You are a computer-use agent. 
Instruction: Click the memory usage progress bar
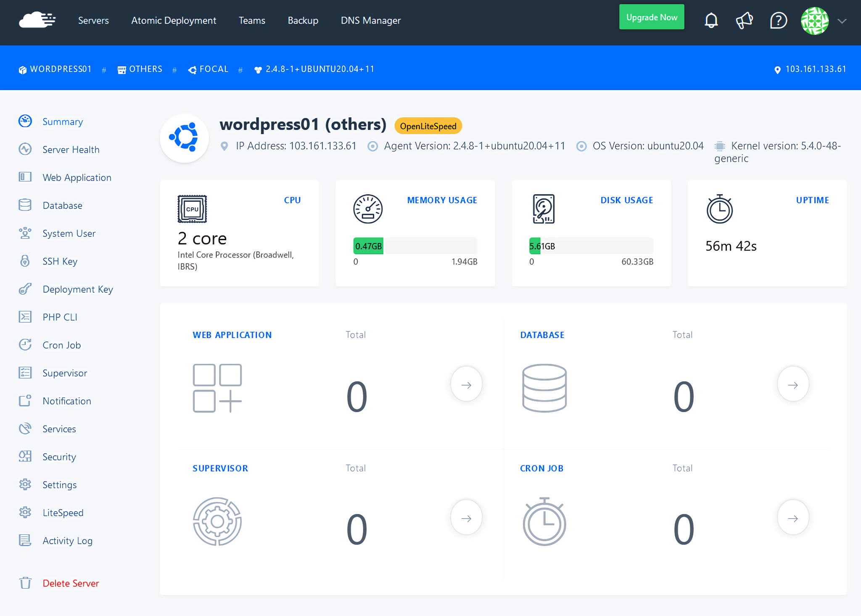pyautogui.click(x=415, y=246)
